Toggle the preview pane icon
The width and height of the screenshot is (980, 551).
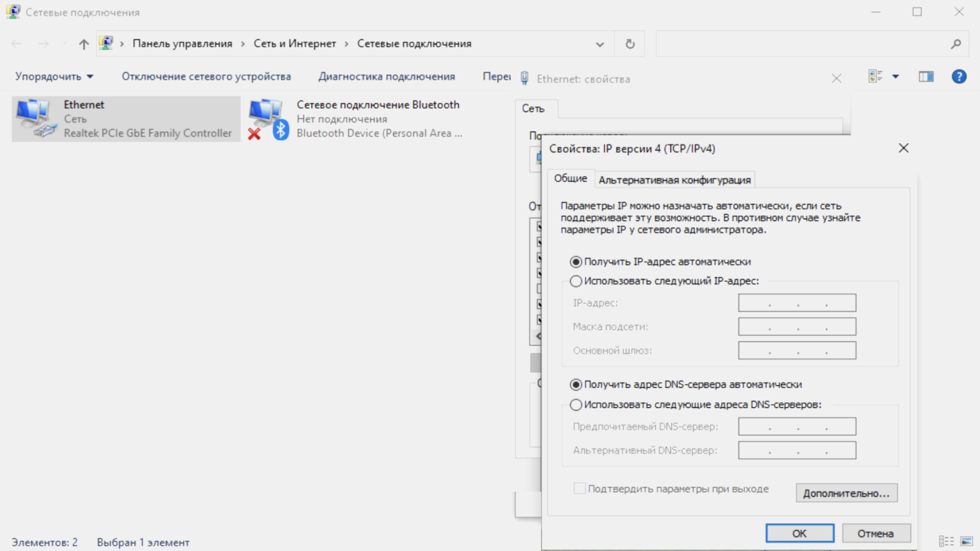pyautogui.click(x=925, y=77)
